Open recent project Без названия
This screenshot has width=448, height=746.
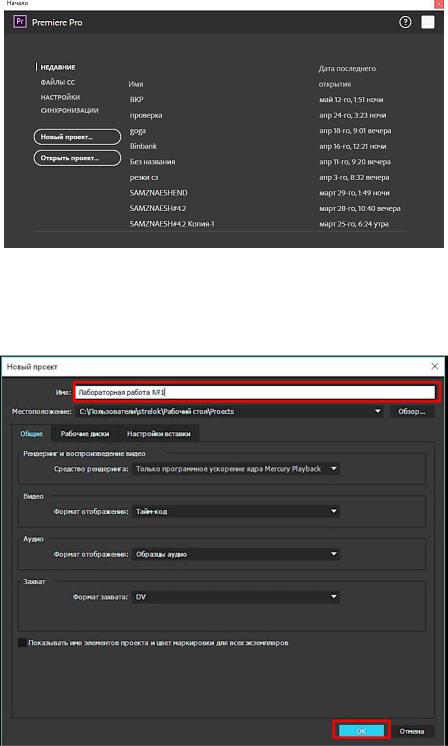153,161
